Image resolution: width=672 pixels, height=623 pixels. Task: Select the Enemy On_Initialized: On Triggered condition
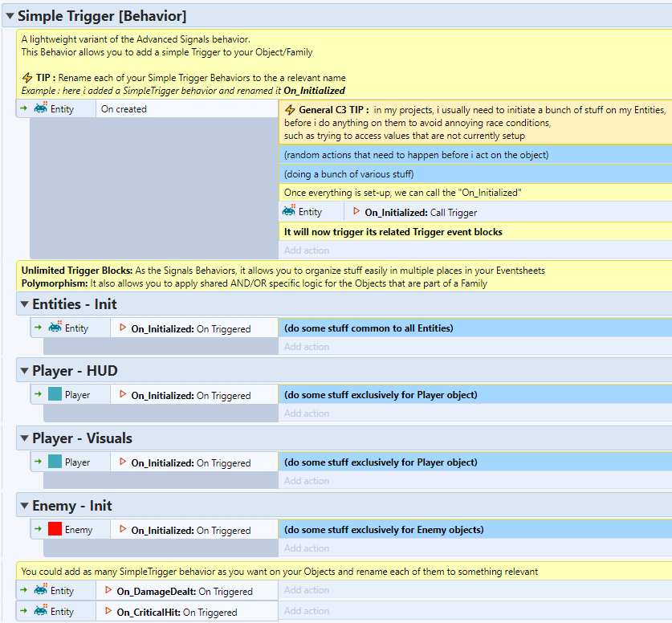pos(194,530)
